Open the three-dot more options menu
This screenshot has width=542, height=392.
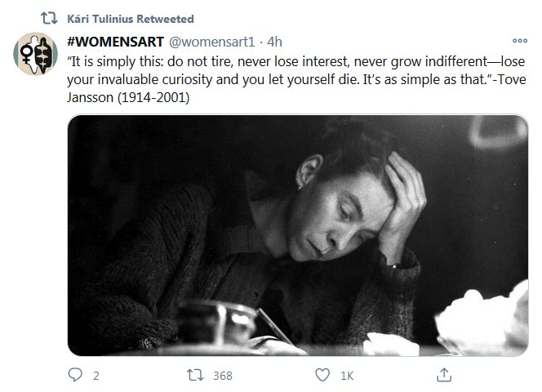pyautogui.click(x=519, y=41)
